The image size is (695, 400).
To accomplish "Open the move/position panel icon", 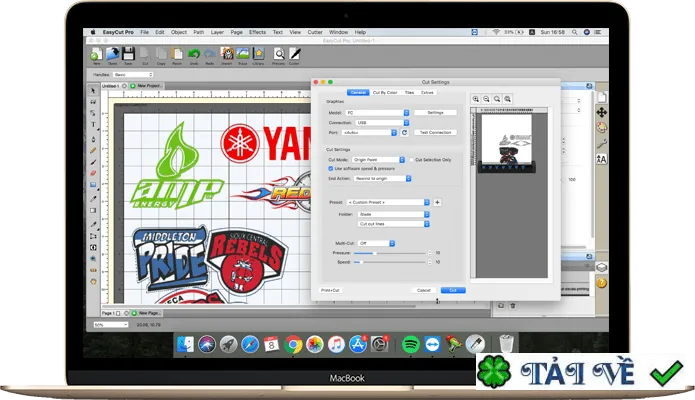I will (x=601, y=112).
